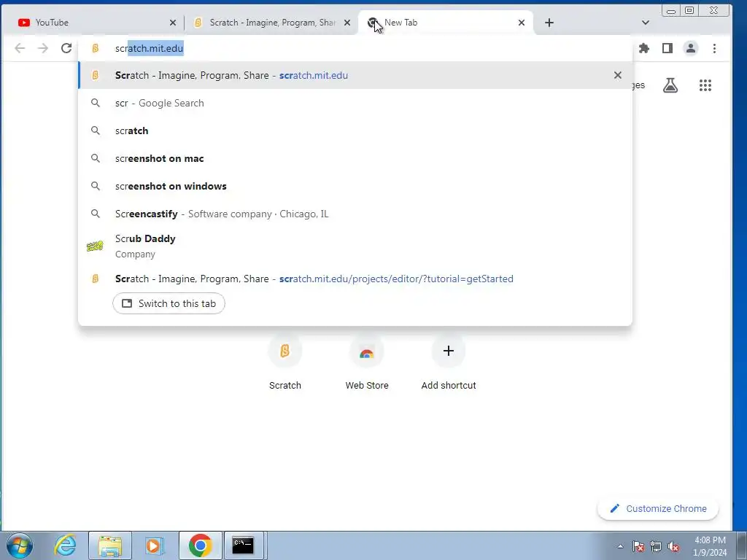Open the command prompt taskbar icon
The height and width of the screenshot is (560, 747).
243,545
